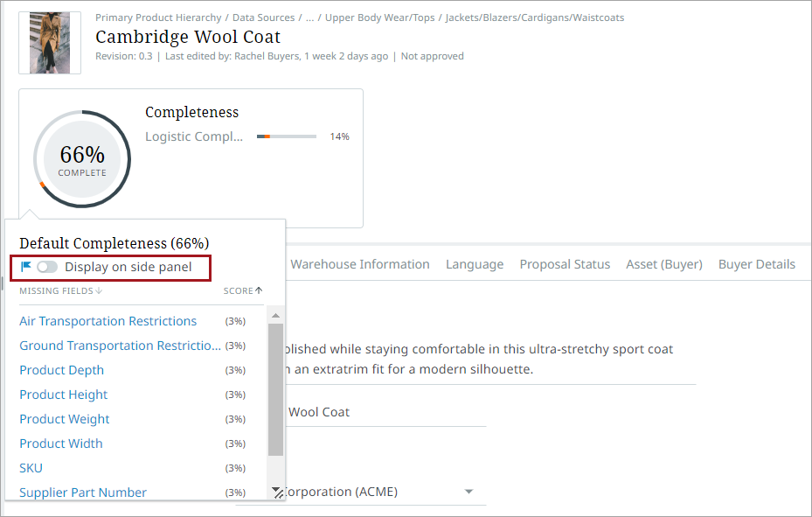The image size is (812, 517).
Task: Click the scrollbar up arrow in missing fields list
Action: [275, 315]
